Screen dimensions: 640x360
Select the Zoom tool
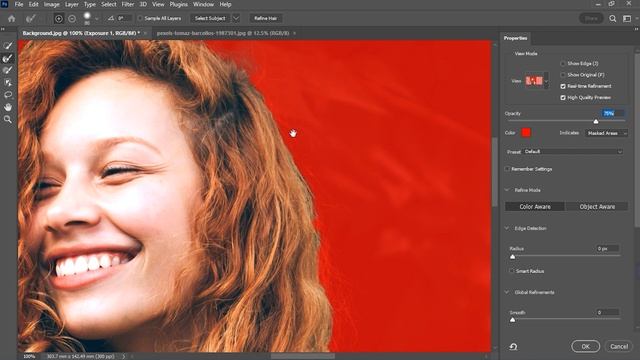click(8, 119)
